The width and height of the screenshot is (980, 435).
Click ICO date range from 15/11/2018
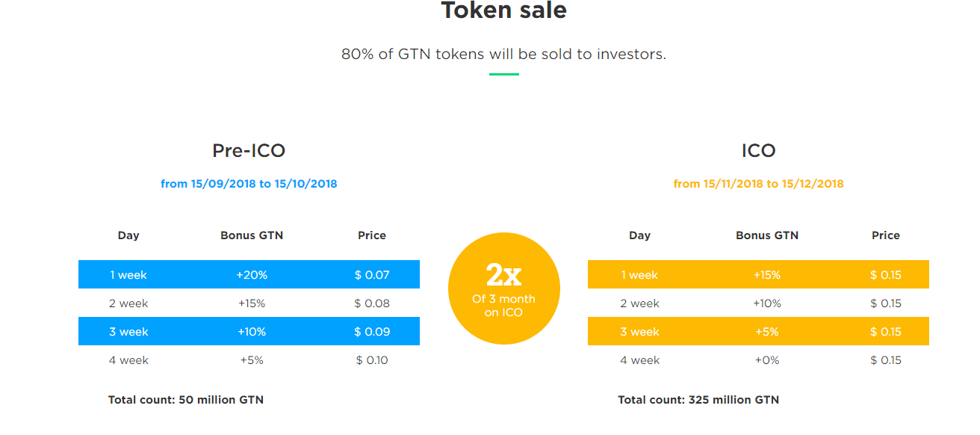[758, 184]
